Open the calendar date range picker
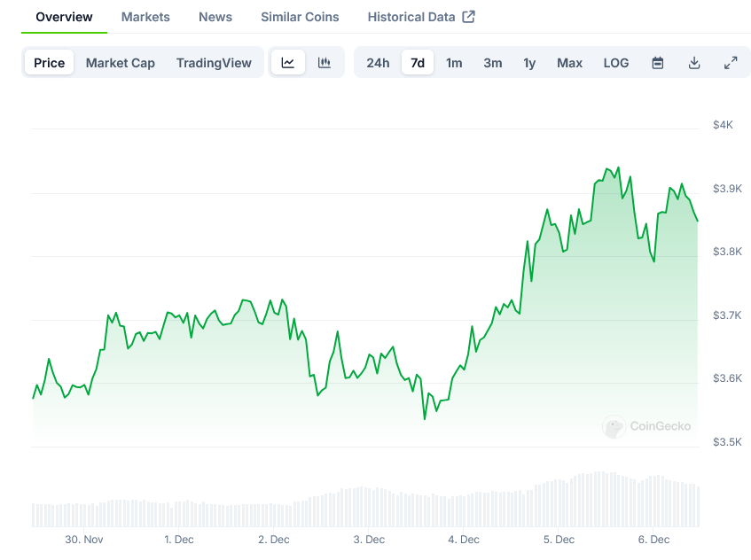 point(658,63)
